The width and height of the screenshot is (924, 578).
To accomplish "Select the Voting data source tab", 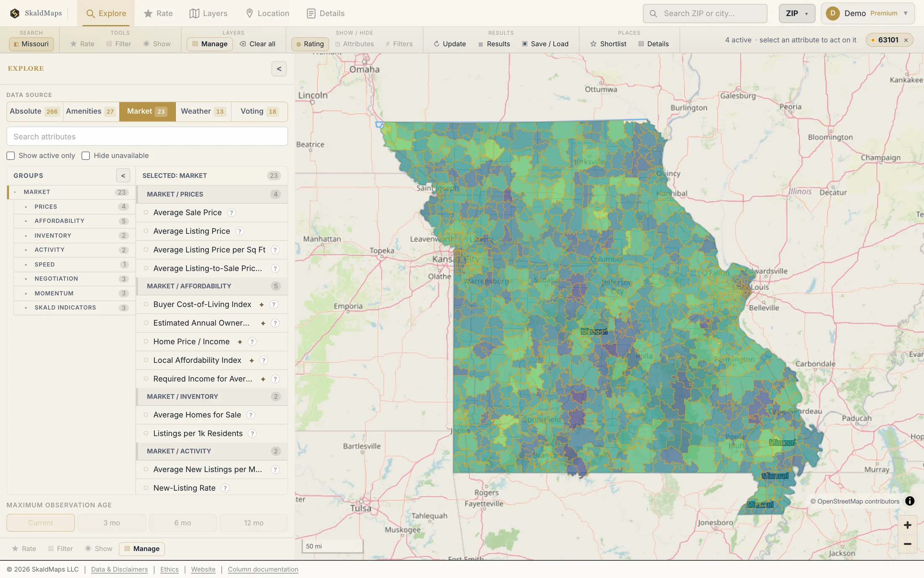I will tap(259, 111).
